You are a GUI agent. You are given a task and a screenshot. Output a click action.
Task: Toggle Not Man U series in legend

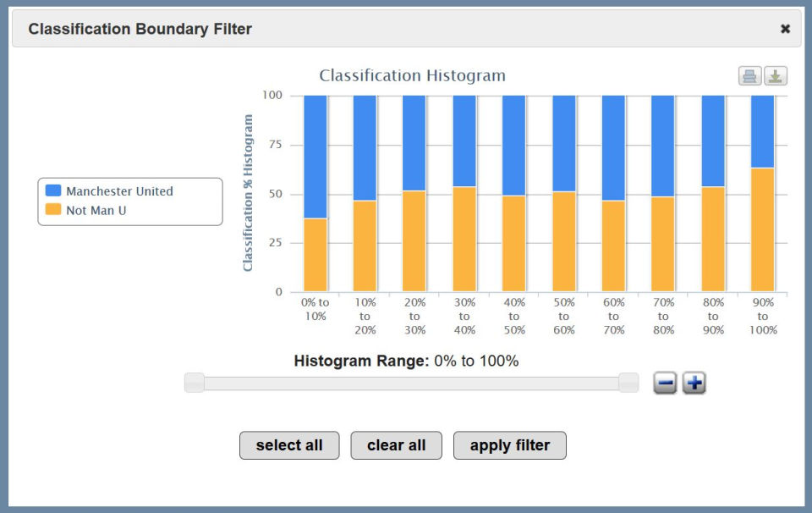coord(96,210)
